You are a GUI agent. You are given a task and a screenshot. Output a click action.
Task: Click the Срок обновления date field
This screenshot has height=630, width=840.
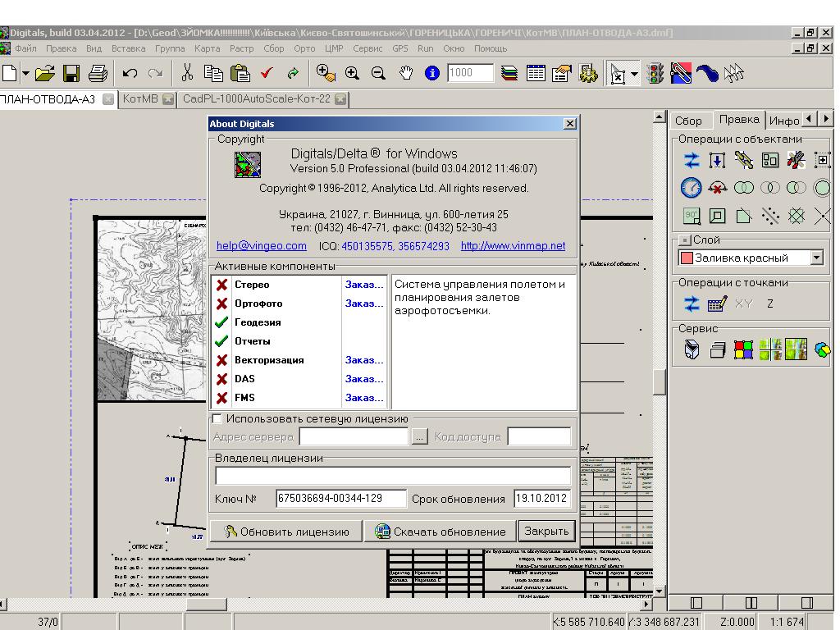tap(541, 499)
